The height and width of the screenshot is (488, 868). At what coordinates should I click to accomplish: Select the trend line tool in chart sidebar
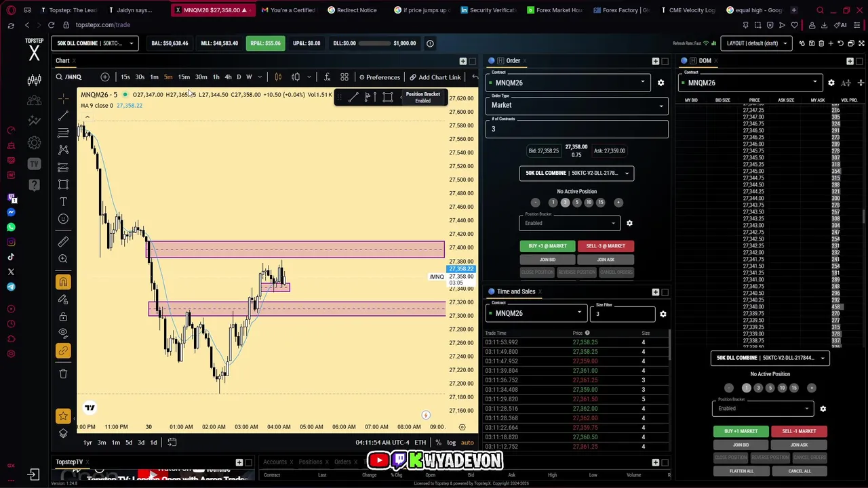click(x=63, y=115)
